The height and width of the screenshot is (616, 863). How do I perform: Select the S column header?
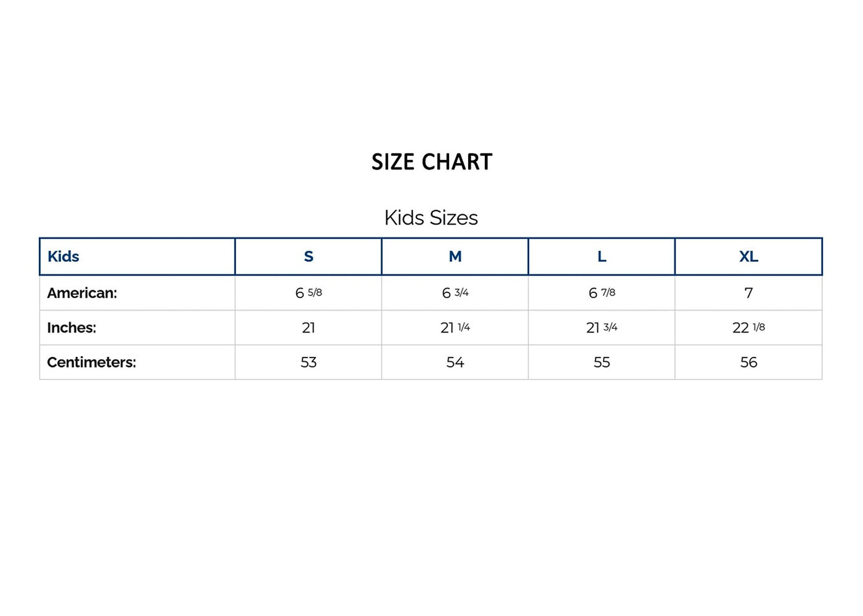pyautogui.click(x=308, y=257)
